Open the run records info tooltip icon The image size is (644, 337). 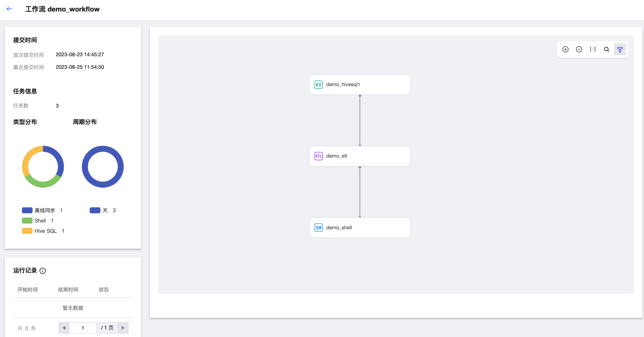43,271
